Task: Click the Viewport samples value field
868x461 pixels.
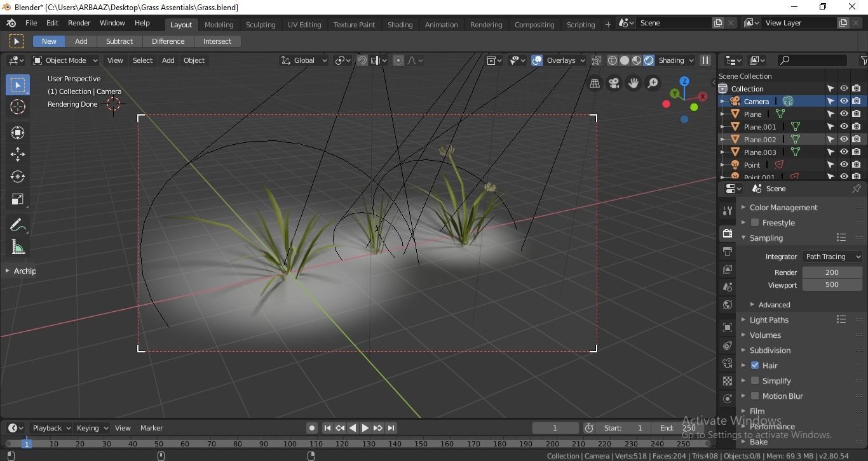Action: click(x=832, y=285)
